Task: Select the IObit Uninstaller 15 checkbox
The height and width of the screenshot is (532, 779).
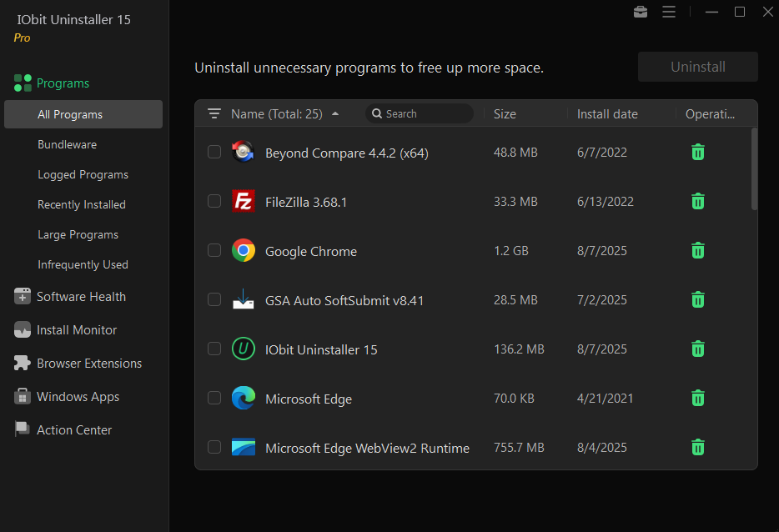Action: click(x=214, y=349)
